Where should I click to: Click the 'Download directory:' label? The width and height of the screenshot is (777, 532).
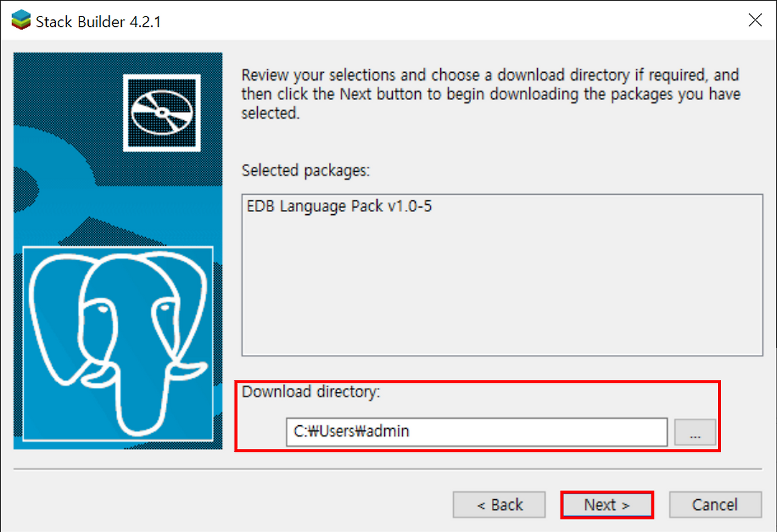click(311, 391)
